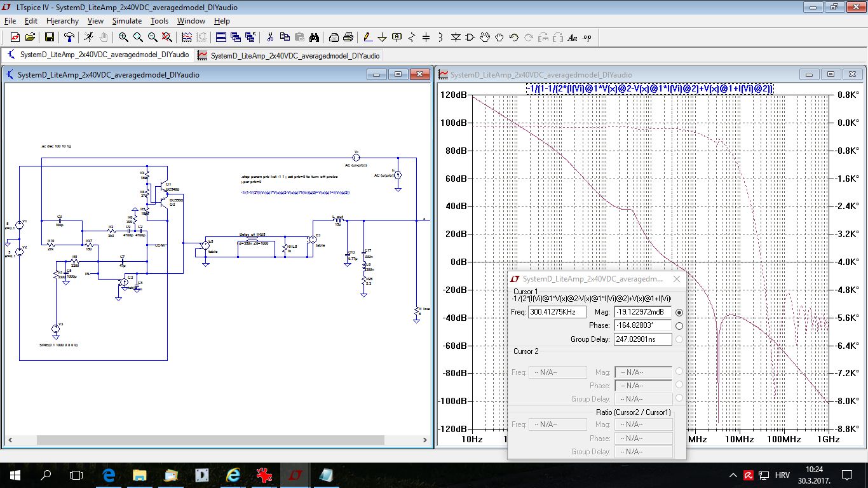
Task: Tile windows horizontally using the toolbar icon
Action: click(x=221, y=37)
